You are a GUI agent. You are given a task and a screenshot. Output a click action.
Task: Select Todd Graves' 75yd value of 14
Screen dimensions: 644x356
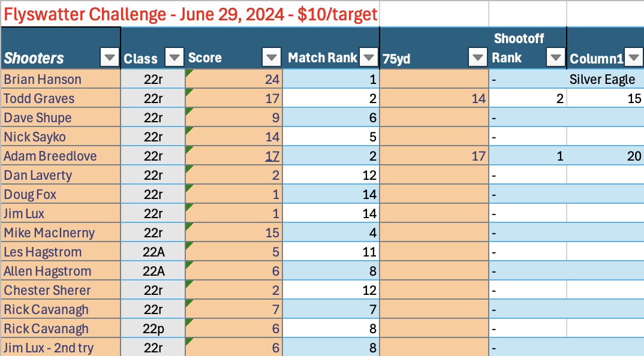434,98
